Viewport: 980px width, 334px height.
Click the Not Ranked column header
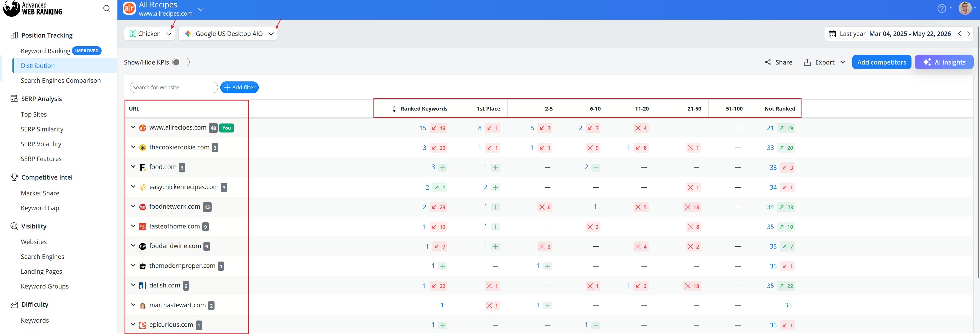[780, 109]
